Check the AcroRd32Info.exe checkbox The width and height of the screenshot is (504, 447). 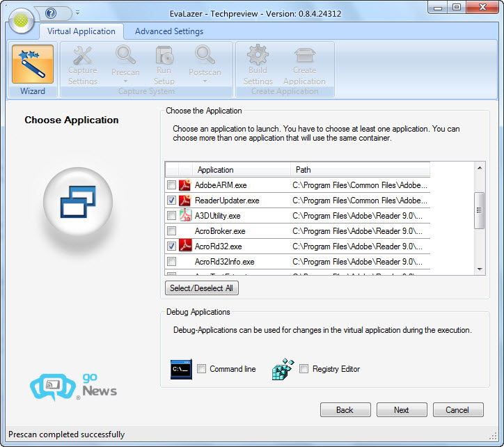(172, 262)
